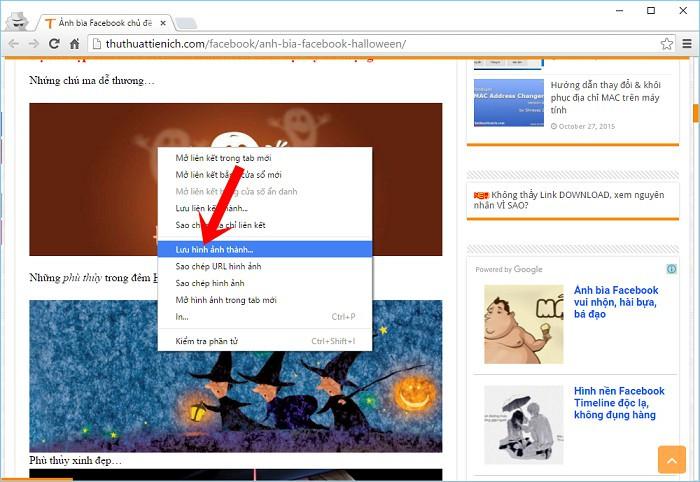Open a new tab button

coord(186,23)
